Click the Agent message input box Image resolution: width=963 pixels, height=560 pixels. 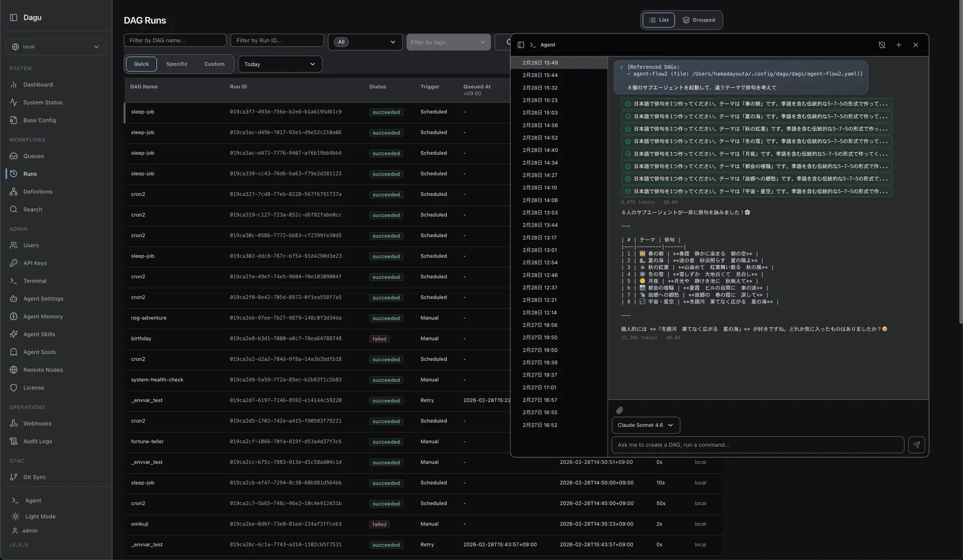point(758,445)
